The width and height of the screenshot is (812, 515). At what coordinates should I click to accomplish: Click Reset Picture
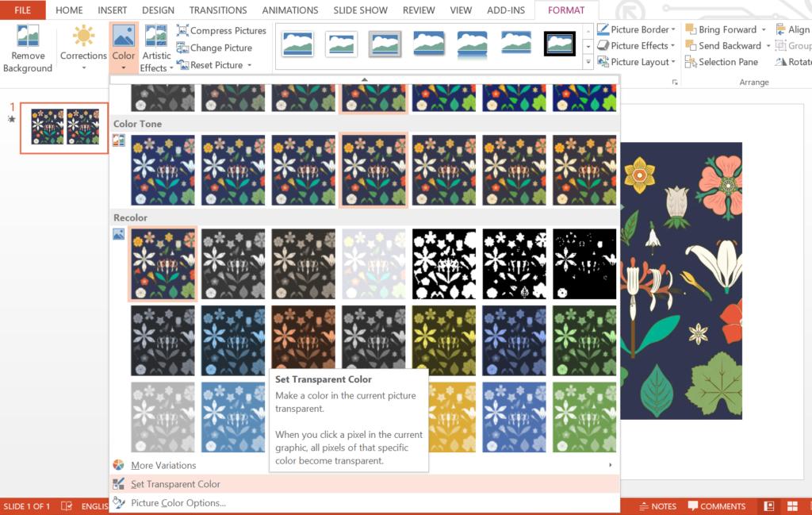(x=214, y=64)
